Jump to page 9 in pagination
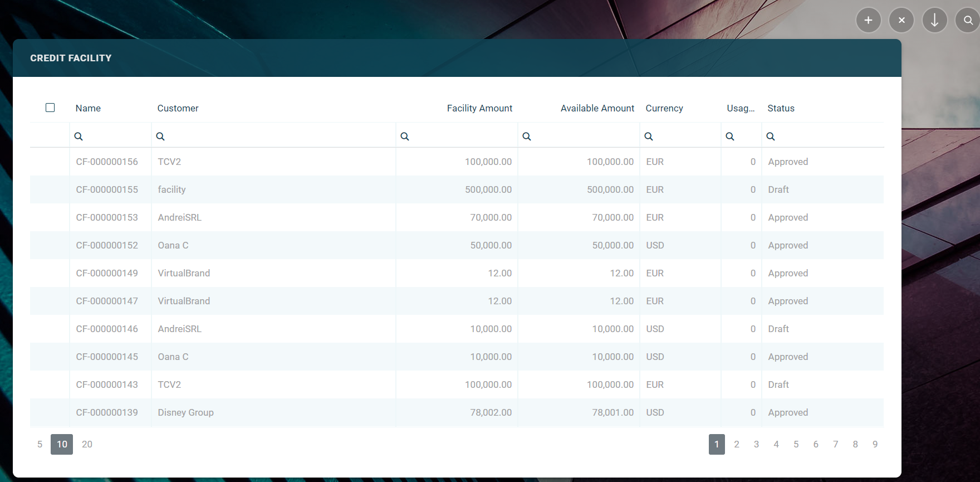Viewport: 980px width, 482px height. point(875,444)
